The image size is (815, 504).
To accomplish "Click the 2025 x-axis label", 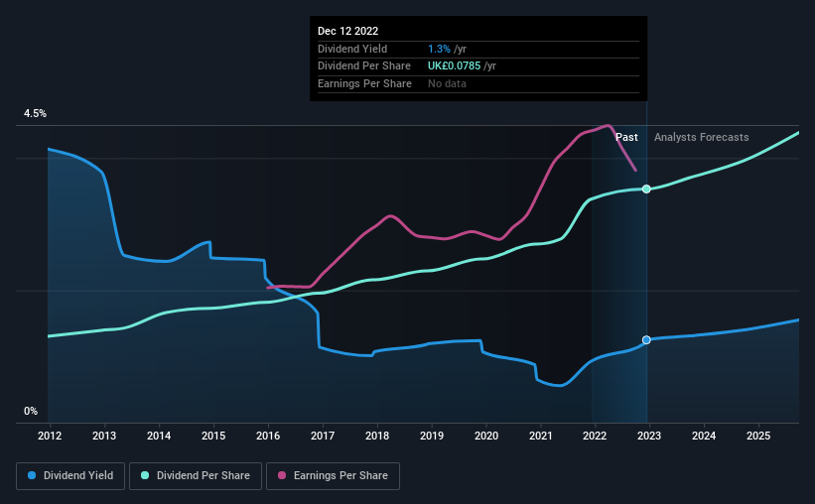I will coord(758,436).
